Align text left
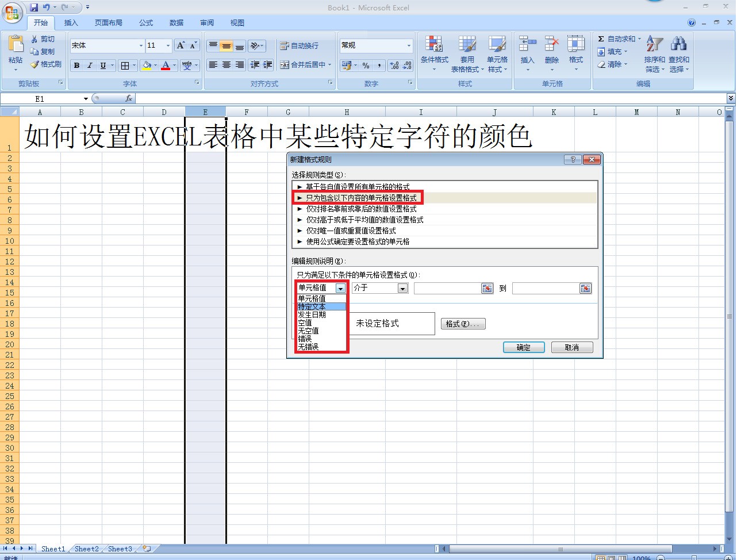 tap(213, 65)
